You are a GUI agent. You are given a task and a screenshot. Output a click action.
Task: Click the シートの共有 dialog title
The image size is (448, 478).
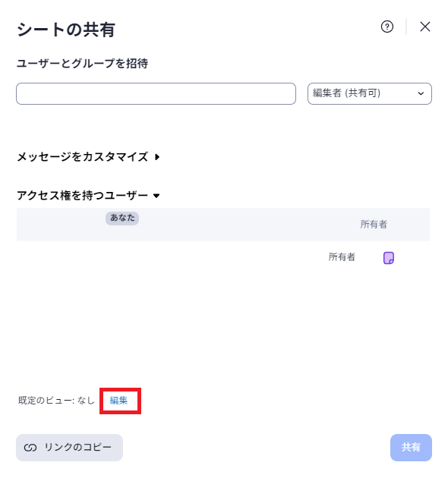pos(66,30)
